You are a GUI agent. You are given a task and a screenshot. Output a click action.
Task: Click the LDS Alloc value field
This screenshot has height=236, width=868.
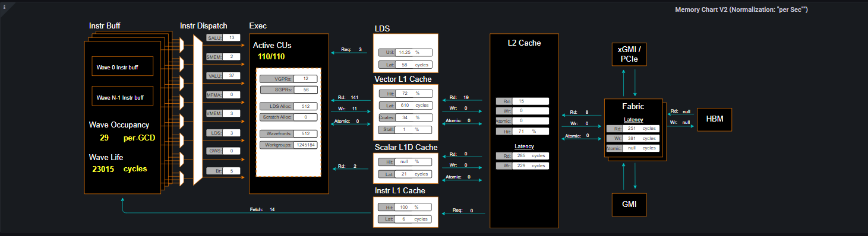[x=305, y=106]
